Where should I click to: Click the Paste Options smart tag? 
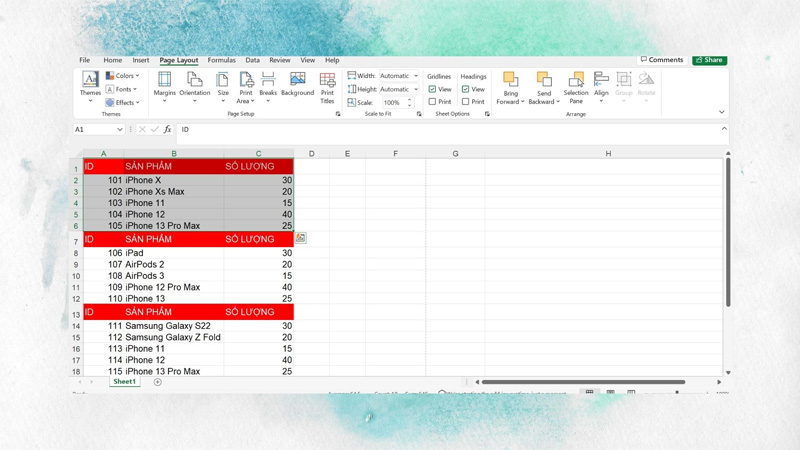click(x=301, y=238)
